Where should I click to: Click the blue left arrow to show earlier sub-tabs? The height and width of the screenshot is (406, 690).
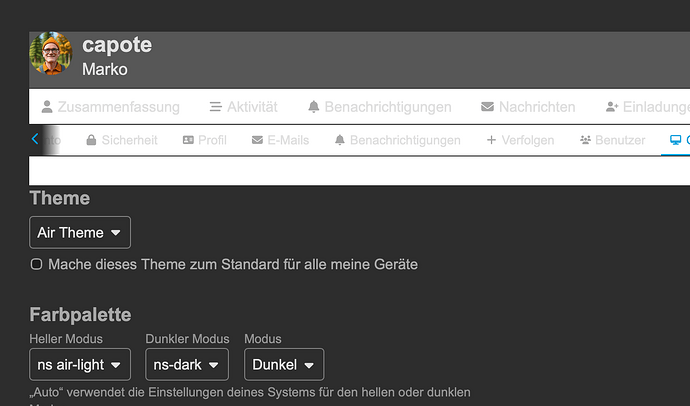tap(35, 139)
